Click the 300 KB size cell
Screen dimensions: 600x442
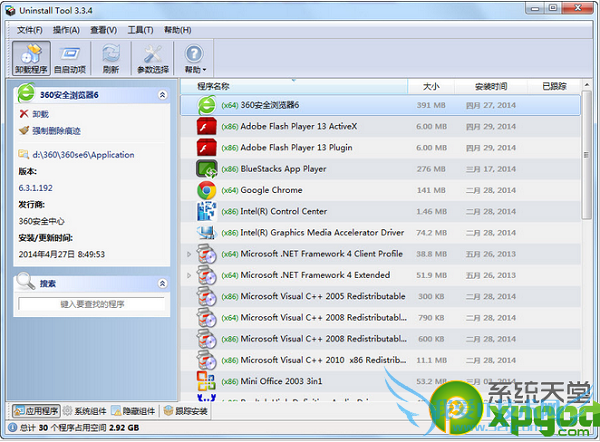point(431,297)
